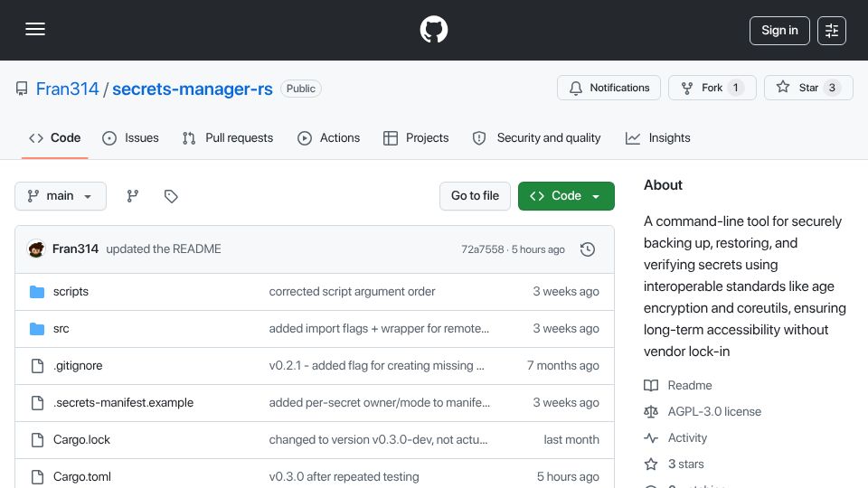The height and width of the screenshot is (488, 868).
Task: Open the Cargo.toml file
Action: pos(82,477)
